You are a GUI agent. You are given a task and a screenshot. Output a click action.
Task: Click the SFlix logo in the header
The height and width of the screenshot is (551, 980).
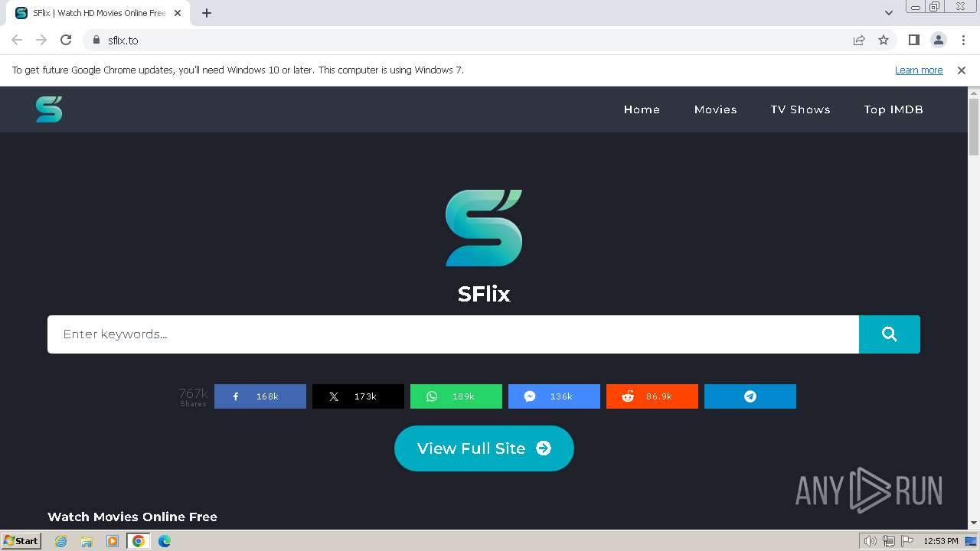pyautogui.click(x=49, y=109)
